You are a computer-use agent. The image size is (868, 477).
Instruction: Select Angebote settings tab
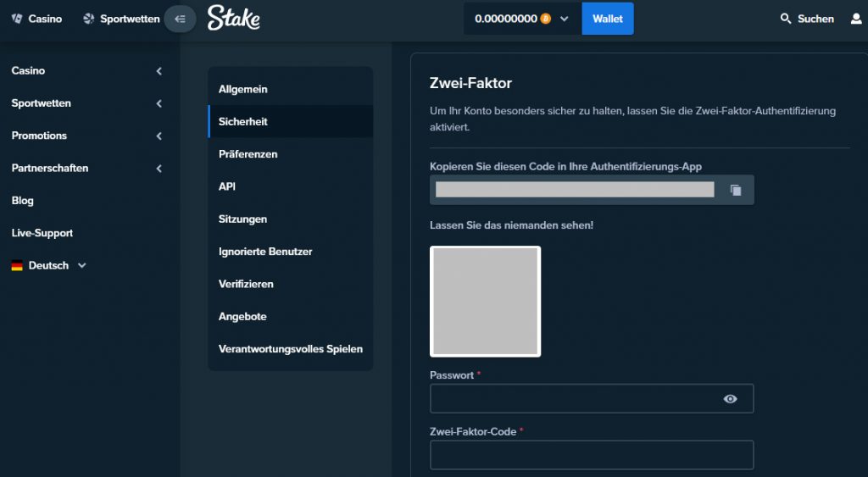pyautogui.click(x=290, y=317)
